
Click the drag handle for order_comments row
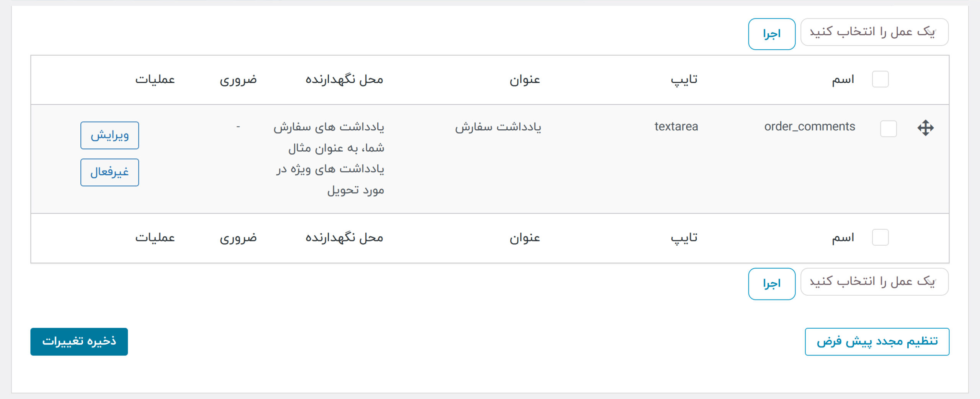pyautogui.click(x=925, y=128)
